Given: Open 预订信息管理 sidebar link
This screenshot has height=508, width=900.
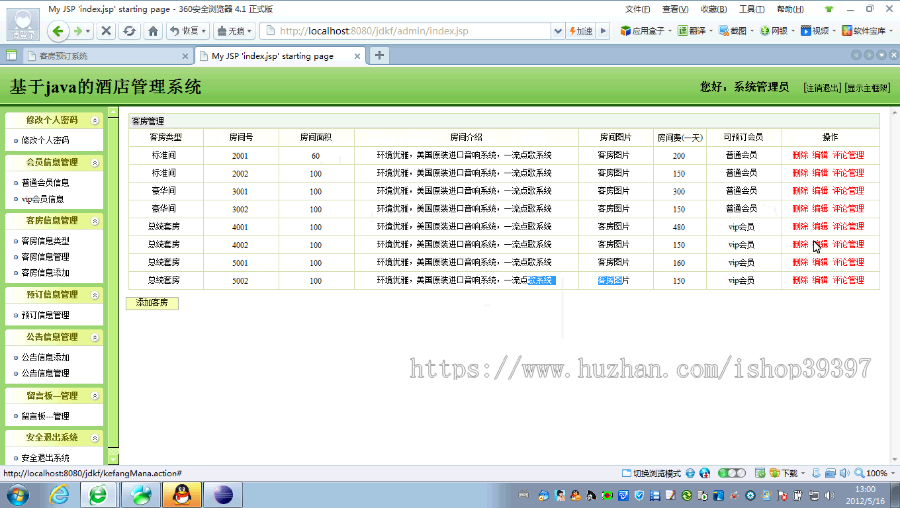Looking at the screenshot, I should pyautogui.click(x=45, y=315).
